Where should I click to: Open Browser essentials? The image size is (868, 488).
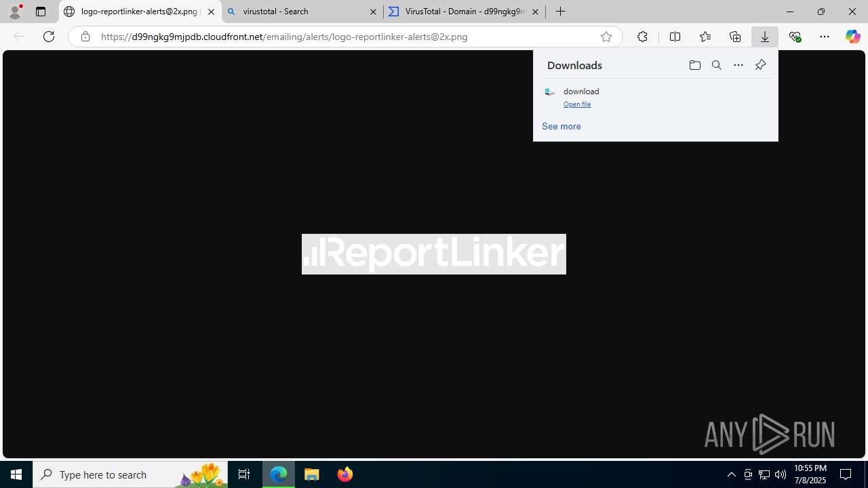pos(795,37)
